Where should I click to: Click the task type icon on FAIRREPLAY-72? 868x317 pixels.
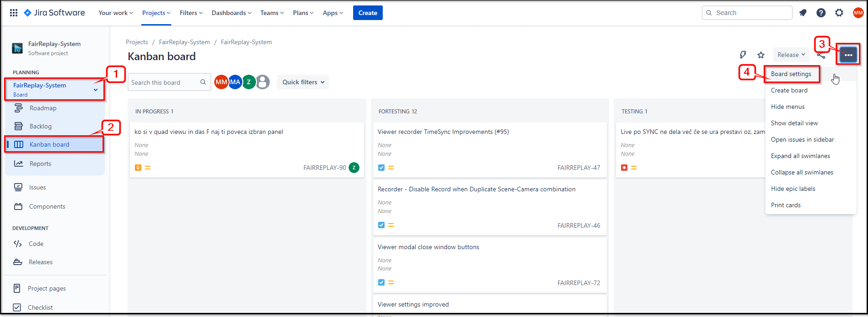pos(381,282)
